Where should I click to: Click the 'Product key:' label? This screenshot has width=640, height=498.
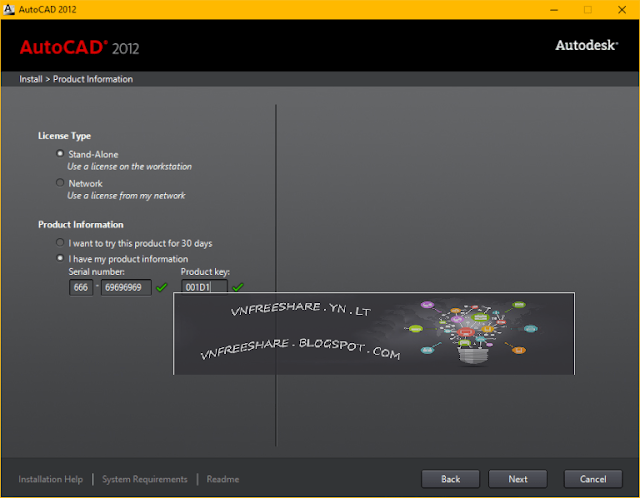point(205,272)
